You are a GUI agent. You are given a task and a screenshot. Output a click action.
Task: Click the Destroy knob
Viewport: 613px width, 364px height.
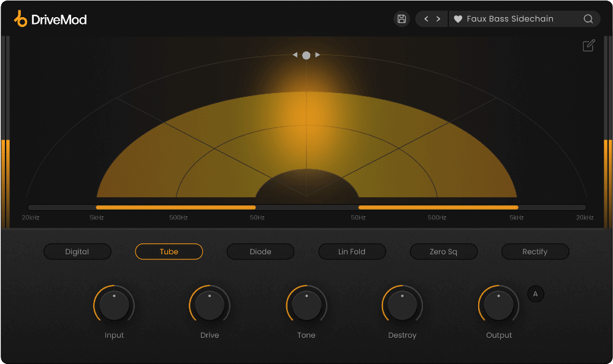pyautogui.click(x=402, y=305)
